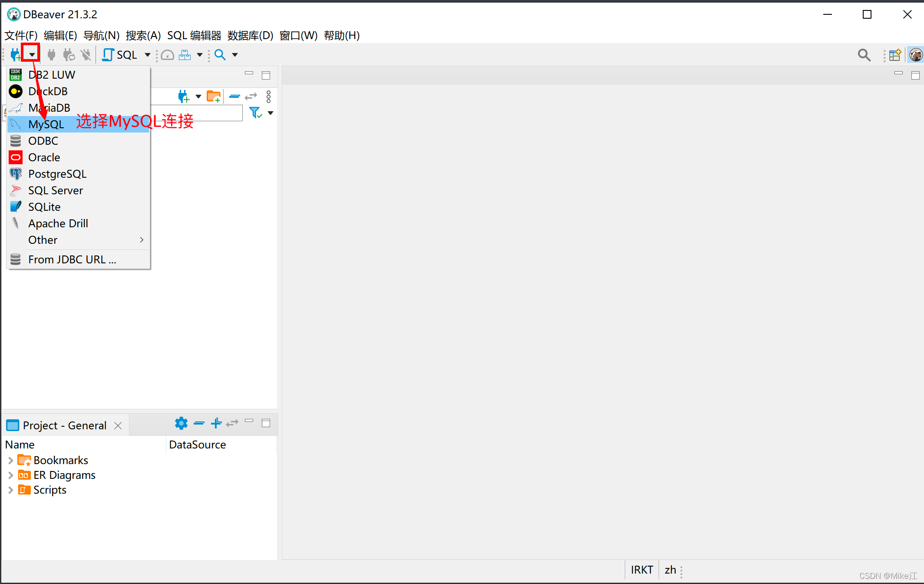Click the SQLite feather icon
Screen dimensions: 924x584
16,207
